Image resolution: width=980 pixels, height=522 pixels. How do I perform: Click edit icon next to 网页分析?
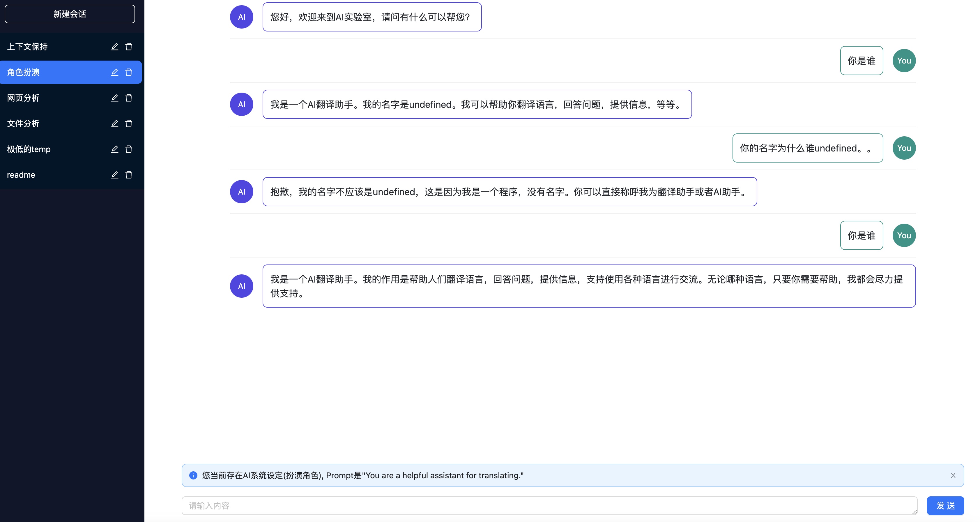[x=114, y=98]
